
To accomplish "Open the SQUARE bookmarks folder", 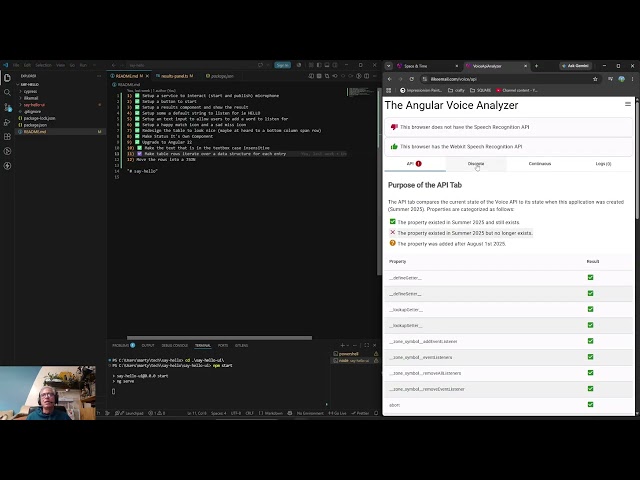I will [480, 90].
